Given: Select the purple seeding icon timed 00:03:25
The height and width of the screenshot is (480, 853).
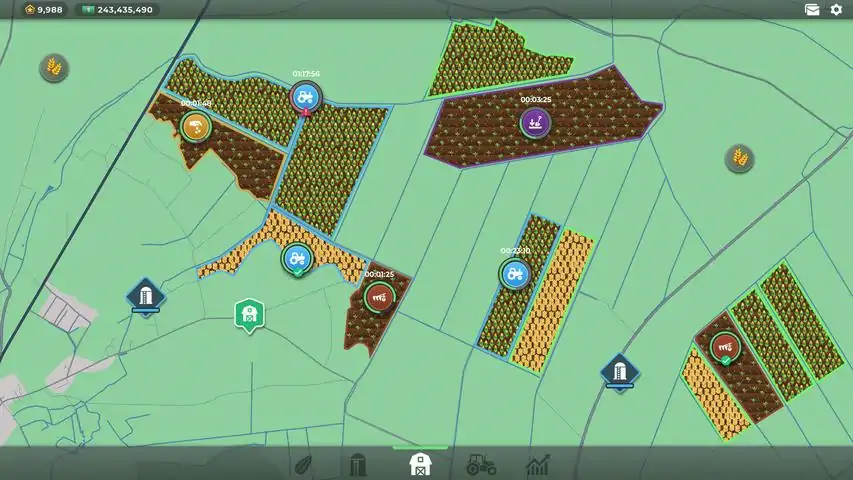Looking at the screenshot, I should tap(535, 123).
